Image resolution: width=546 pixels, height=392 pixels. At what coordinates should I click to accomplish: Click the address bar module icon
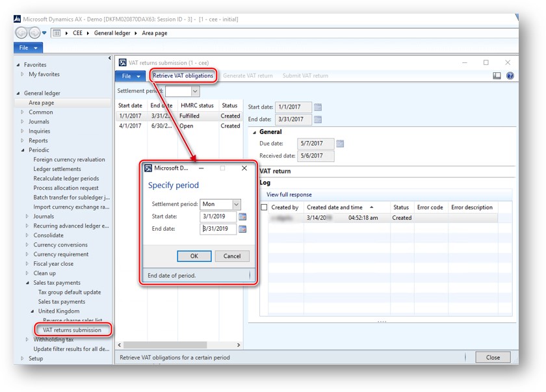[56, 33]
